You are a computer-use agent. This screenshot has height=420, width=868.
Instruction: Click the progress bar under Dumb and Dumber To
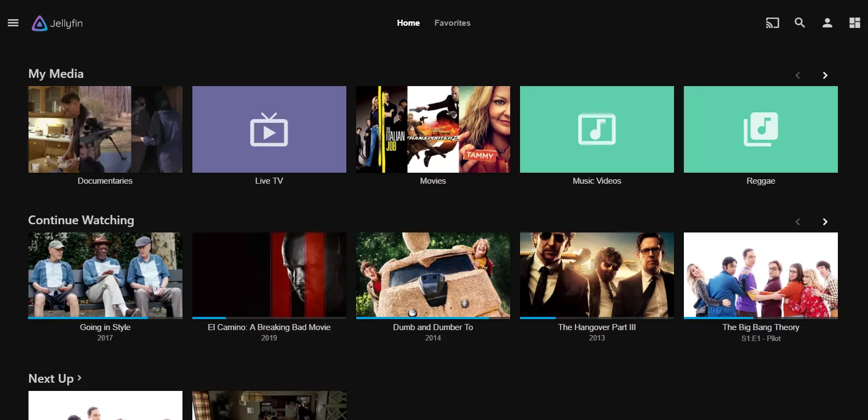click(x=433, y=318)
